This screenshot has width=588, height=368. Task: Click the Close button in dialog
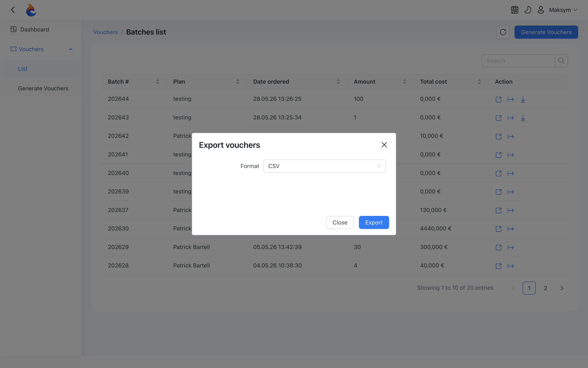click(340, 222)
